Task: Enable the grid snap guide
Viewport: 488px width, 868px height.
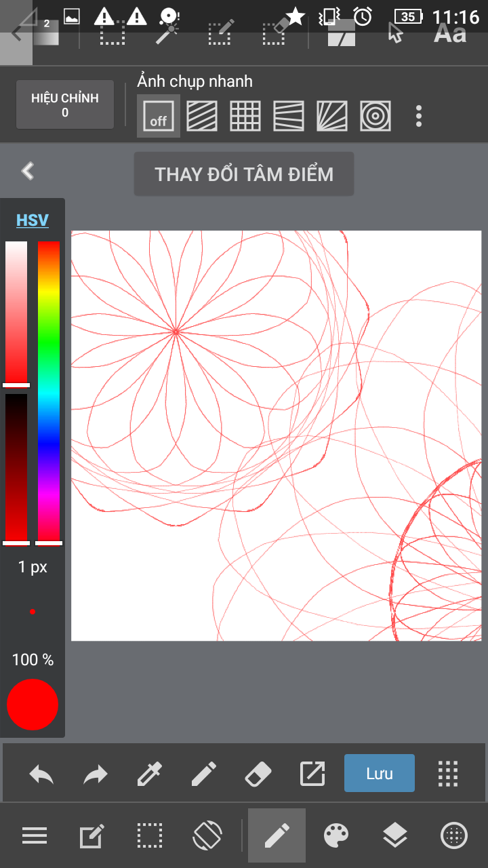Action: click(245, 116)
